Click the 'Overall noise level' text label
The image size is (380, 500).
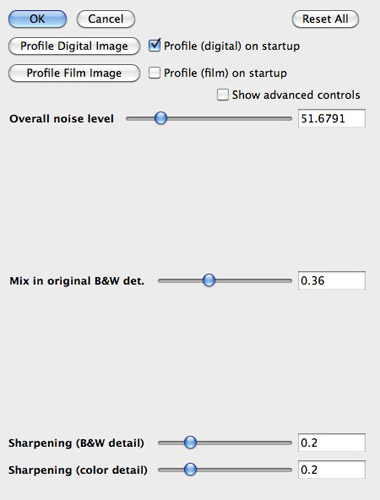coord(62,119)
